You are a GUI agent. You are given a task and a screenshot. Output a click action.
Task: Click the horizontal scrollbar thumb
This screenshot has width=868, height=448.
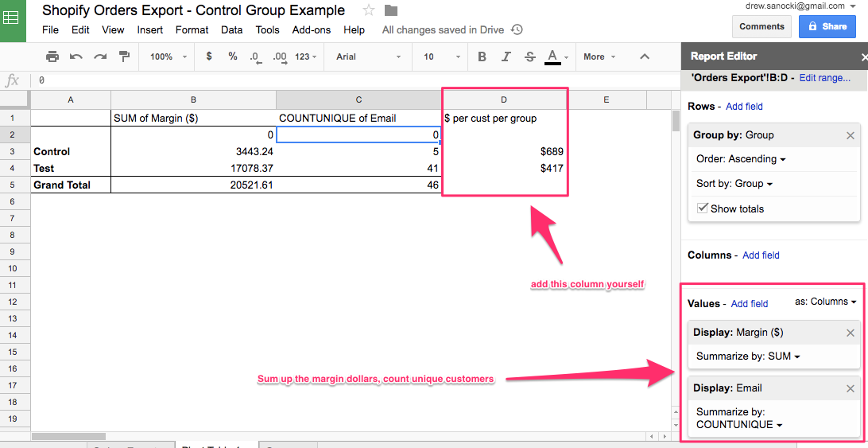tap(68, 436)
